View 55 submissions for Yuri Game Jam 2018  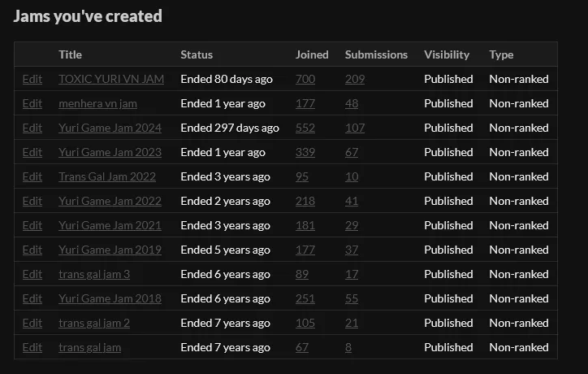click(352, 298)
